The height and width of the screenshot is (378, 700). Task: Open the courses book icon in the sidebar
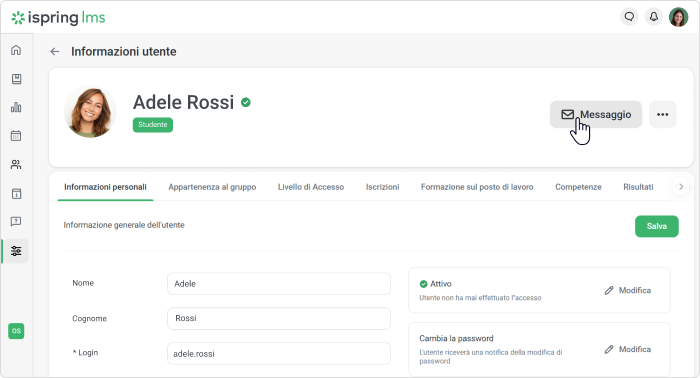[16, 79]
